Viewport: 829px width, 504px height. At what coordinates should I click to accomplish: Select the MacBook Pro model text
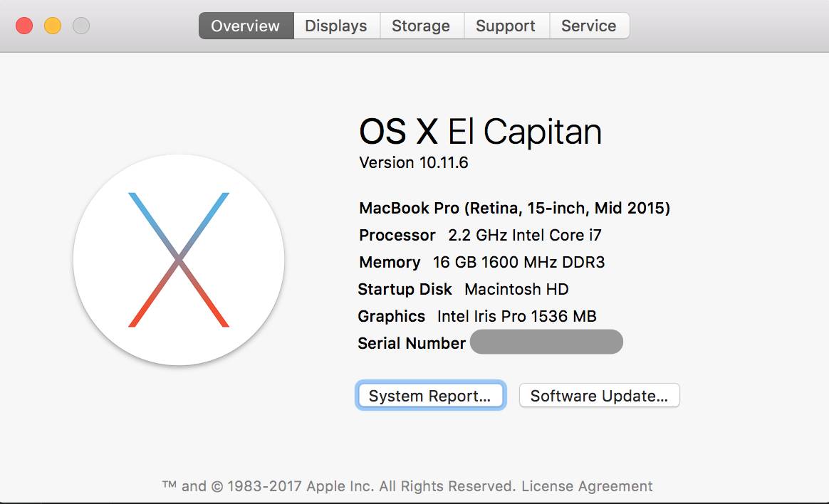514,209
